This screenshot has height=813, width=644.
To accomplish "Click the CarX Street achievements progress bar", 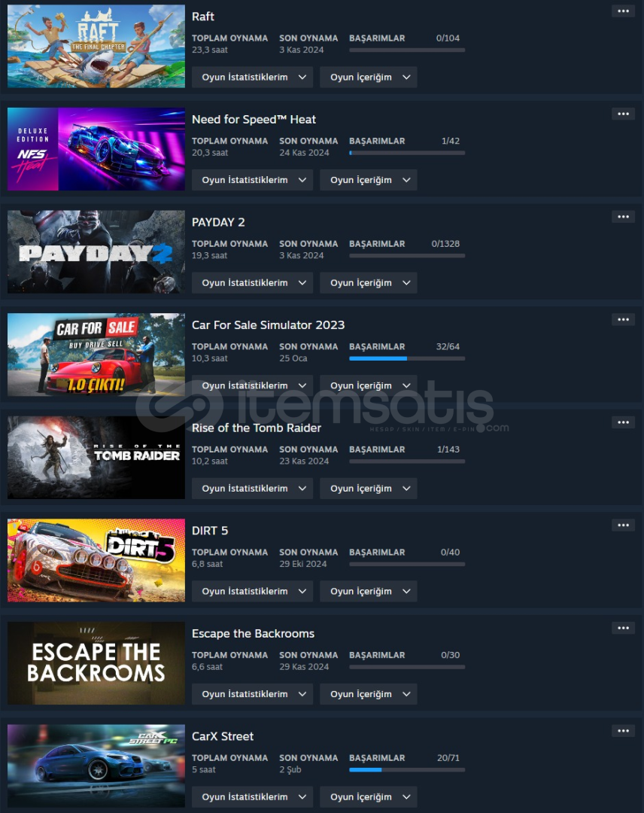I will [x=407, y=770].
